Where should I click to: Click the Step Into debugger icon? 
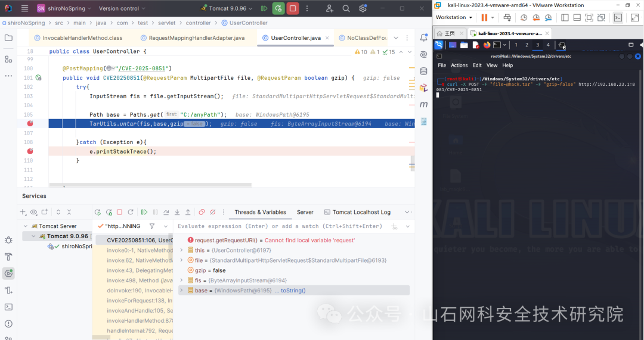177,212
